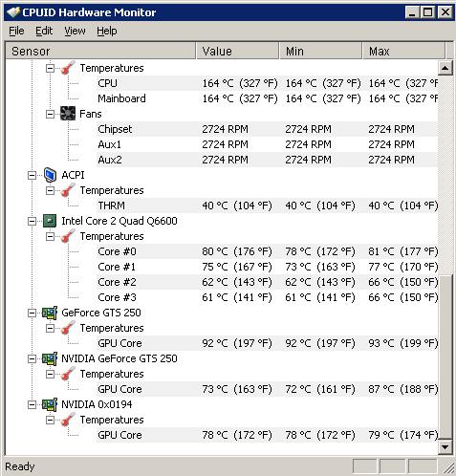The width and height of the screenshot is (456, 476).
Task: Click the NVIDIA 0x0194 graphics card icon
Action: click(x=50, y=404)
